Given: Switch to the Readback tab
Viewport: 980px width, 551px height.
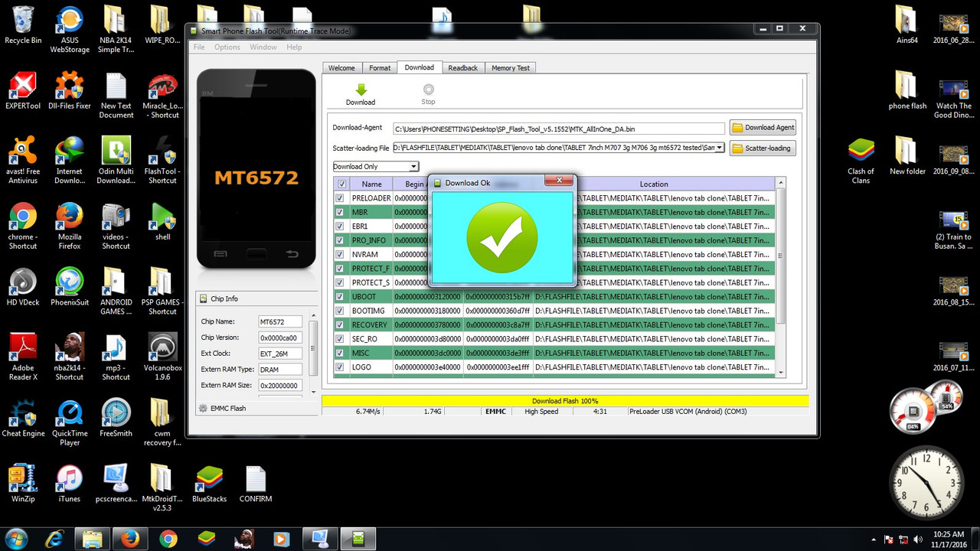Looking at the screenshot, I should [462, 68].
